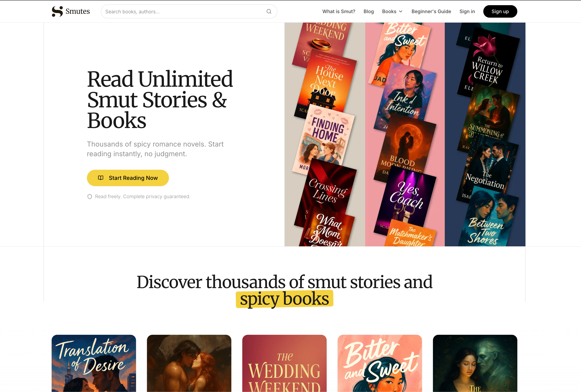Click the search magnifier icon

tap(269, 11)
